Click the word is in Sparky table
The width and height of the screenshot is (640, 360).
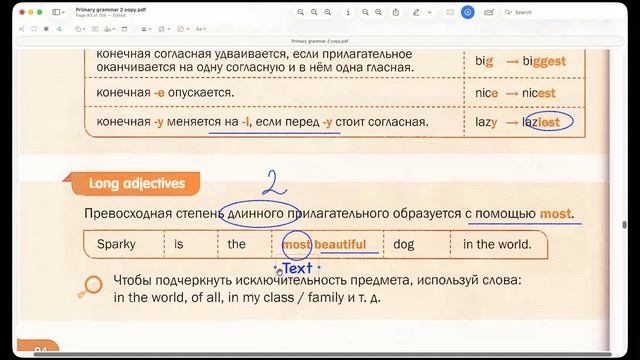179,244
